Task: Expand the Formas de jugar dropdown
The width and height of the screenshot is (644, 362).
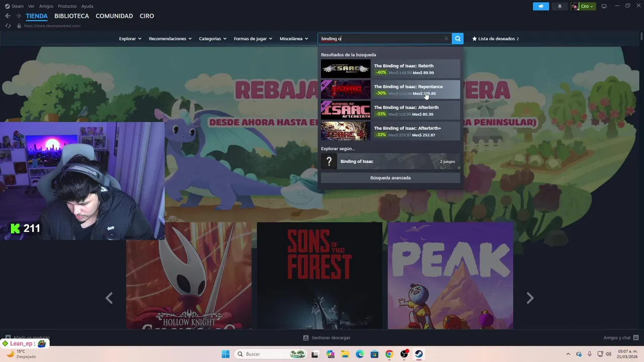Action: point(253,39)
